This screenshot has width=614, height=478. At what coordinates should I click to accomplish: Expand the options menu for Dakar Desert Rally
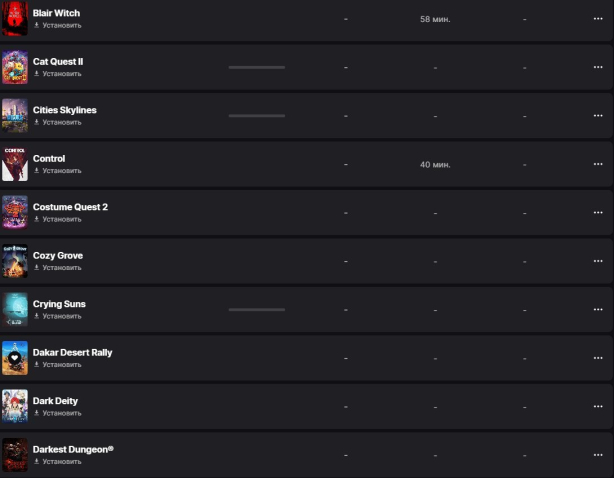pos(598,358)
